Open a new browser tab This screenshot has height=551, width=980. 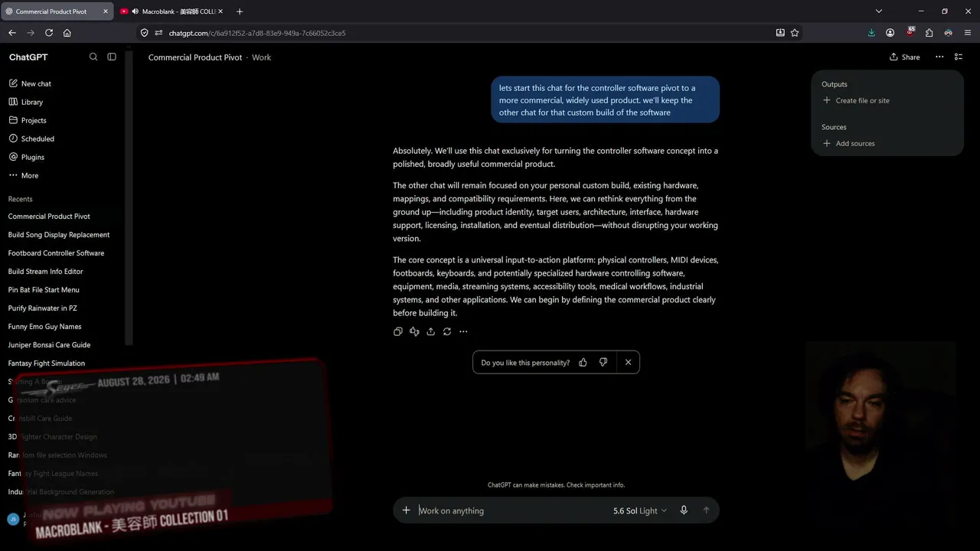(x=240, y=11)
